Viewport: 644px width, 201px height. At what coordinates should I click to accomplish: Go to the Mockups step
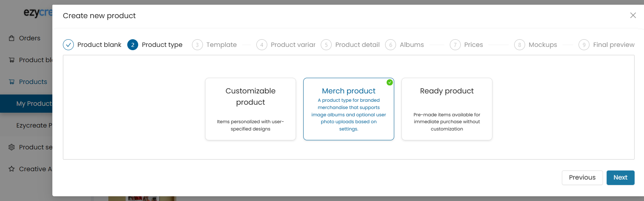click(536, 45)
